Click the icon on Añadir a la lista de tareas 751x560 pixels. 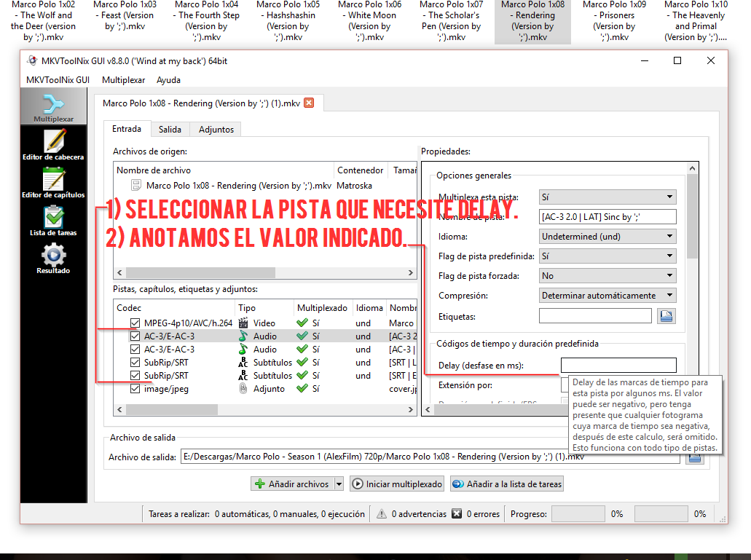pos(458,484)
